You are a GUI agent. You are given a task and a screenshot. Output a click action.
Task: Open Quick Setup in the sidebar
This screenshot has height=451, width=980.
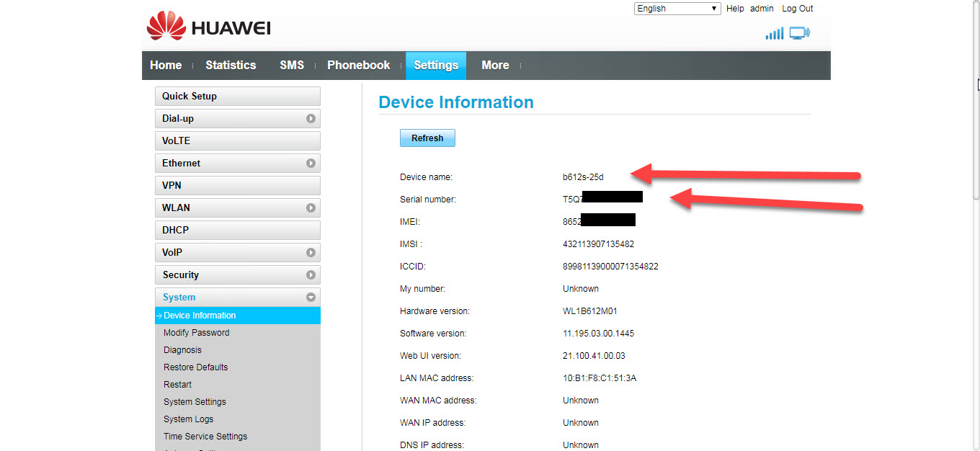point(238,96)
